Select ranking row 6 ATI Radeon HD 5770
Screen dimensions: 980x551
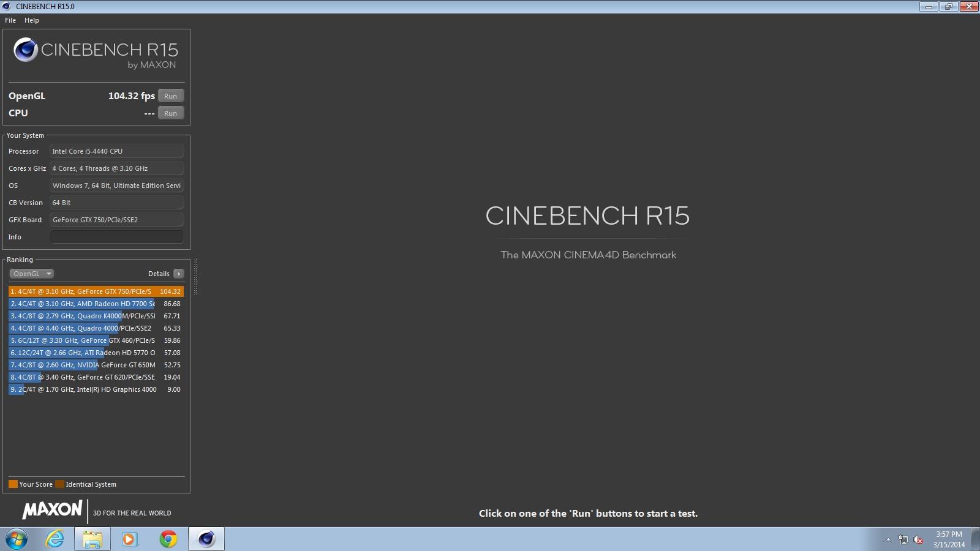tap(96, 353)
